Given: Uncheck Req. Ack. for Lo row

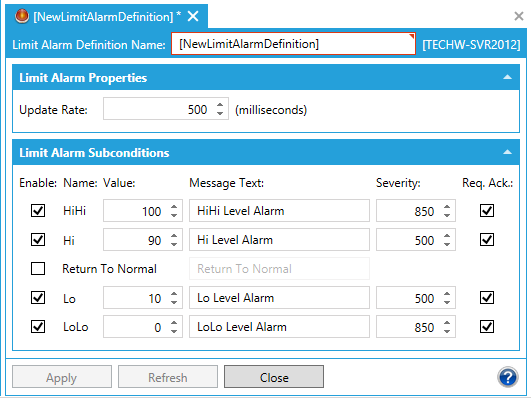Looking at the screenshot, I should (x=487, y=298).
